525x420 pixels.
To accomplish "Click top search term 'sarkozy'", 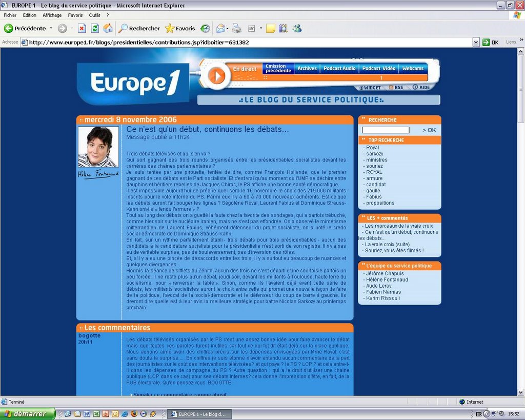I will coord(375,154).
